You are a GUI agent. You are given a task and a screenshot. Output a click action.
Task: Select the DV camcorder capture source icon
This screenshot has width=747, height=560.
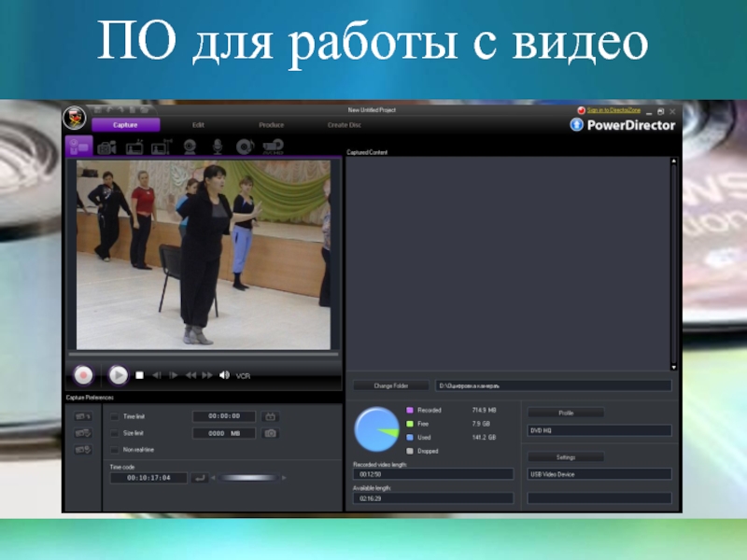point(106,147)
